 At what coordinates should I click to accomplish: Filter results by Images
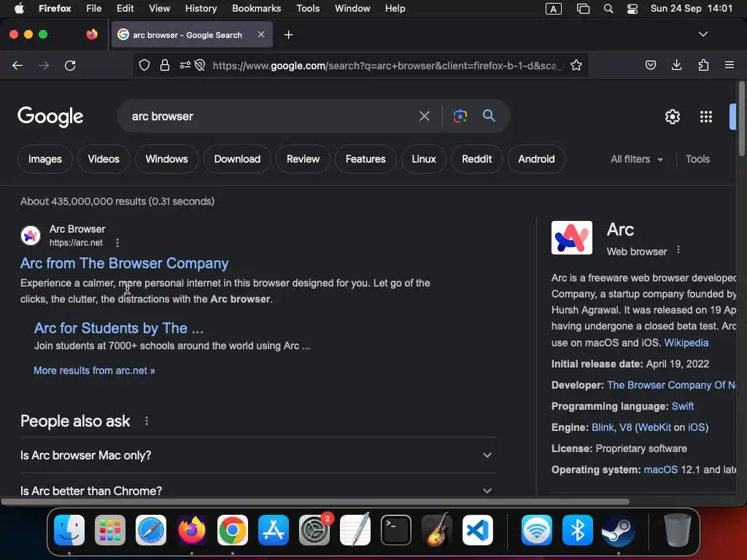click(44, 159)
